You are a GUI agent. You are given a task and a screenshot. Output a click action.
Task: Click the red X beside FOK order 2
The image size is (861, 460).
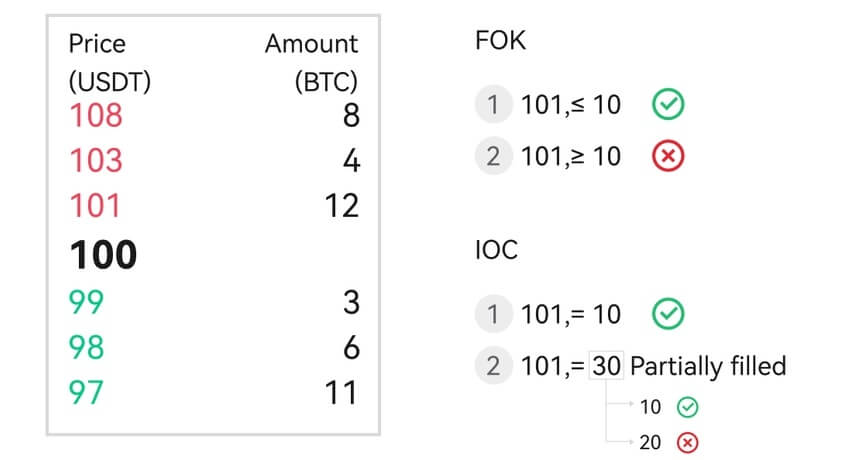click(x=666, y=156)
